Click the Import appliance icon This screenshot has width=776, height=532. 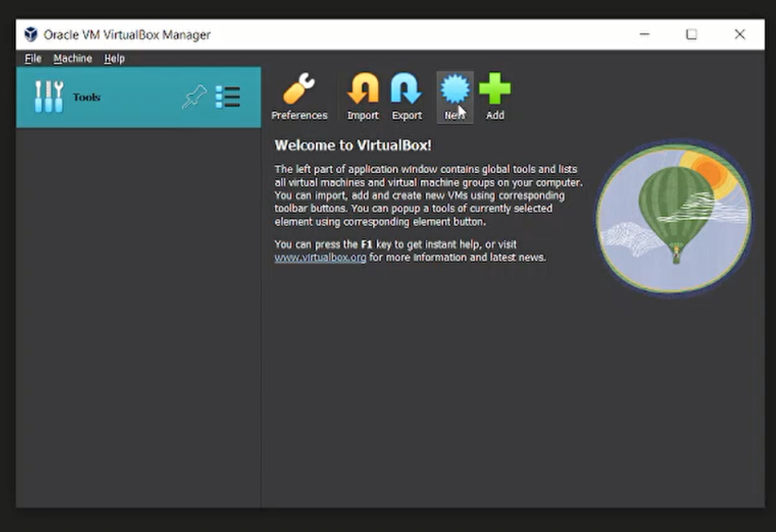[x=363, y=90]
